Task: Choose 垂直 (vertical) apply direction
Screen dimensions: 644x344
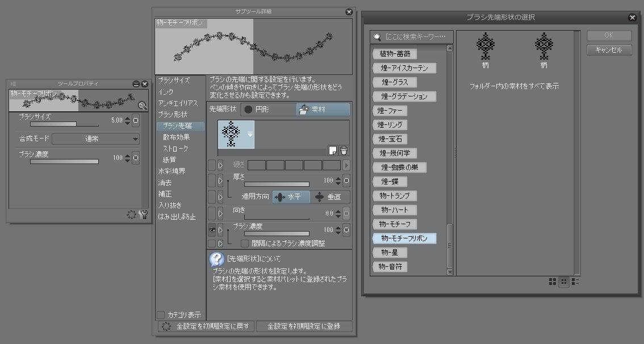Action: tap(331, 197)
